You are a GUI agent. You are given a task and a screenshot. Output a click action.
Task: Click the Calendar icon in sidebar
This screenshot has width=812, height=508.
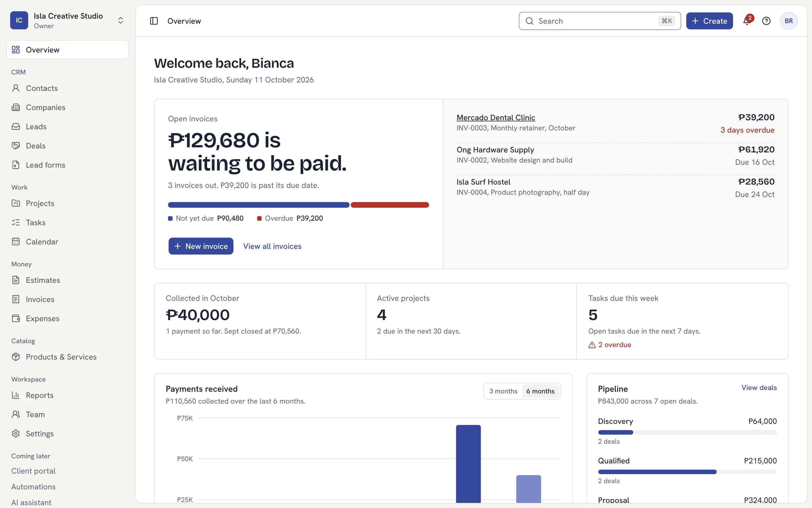coord(16,241)
